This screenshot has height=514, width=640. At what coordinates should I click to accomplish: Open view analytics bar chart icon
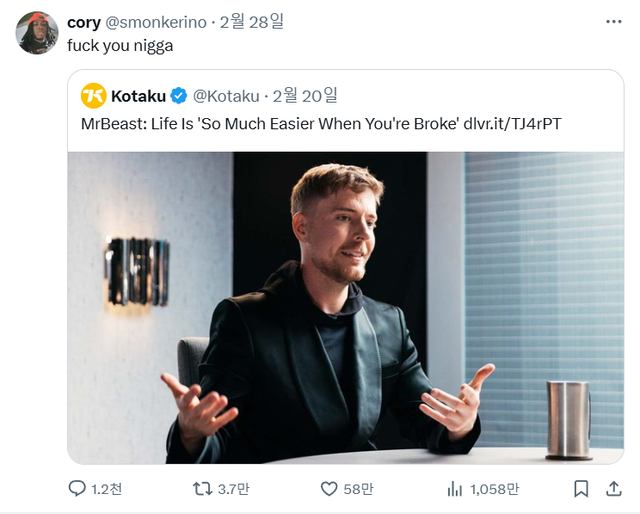click(x=455, y=489)
